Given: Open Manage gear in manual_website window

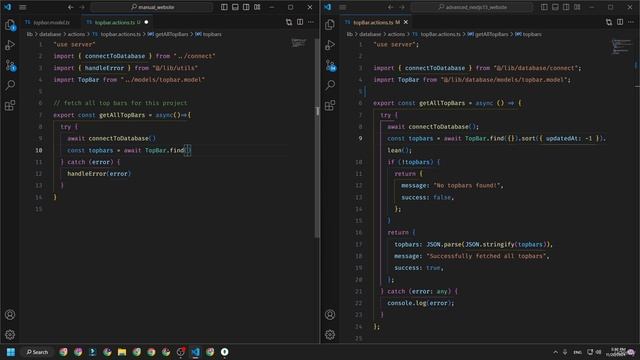Looking at the screenshot, I should click(x=10, y=335).
